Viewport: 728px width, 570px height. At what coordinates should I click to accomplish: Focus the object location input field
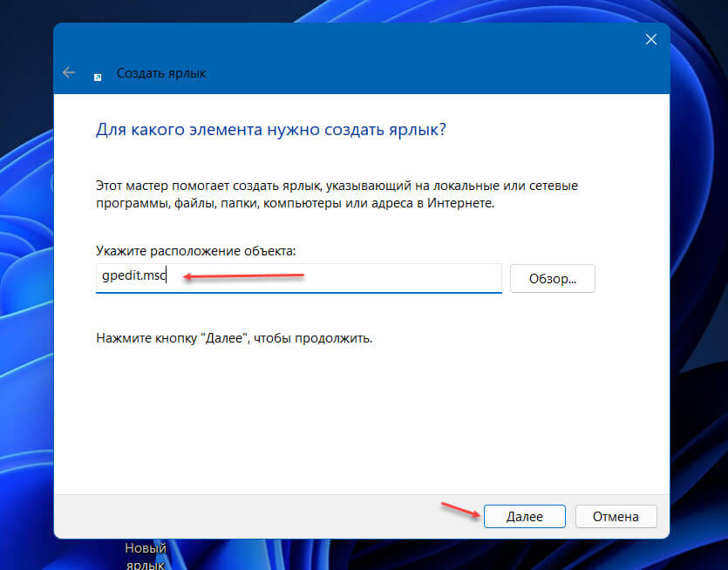[x=298, y=277]
